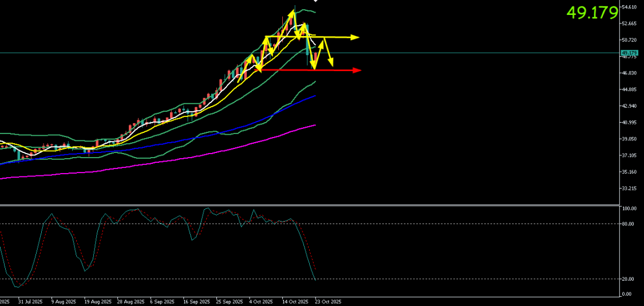Click the 100.00 indicator scale label
Viewport: 644px width, 306px height.
coord(629,209)
